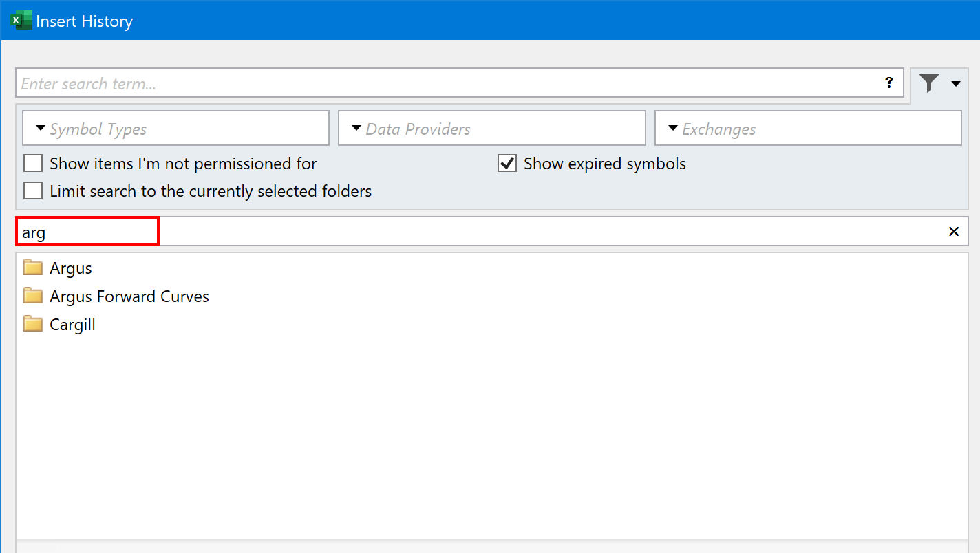The image size is (980, 553).
Task: Click the Excel icon in title bar
Action: point(21,21)
